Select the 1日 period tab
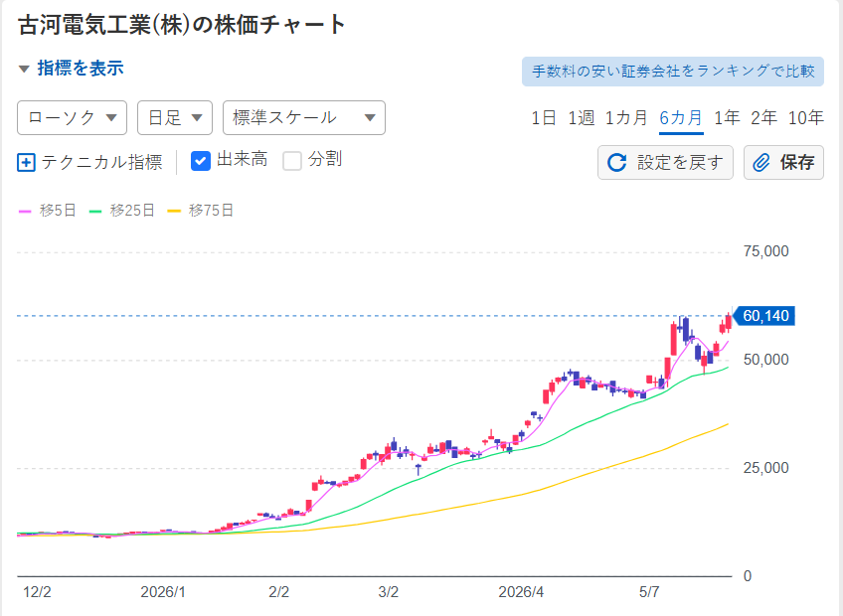843x616 pixels. pyautogui.click(x=543, y=117)
